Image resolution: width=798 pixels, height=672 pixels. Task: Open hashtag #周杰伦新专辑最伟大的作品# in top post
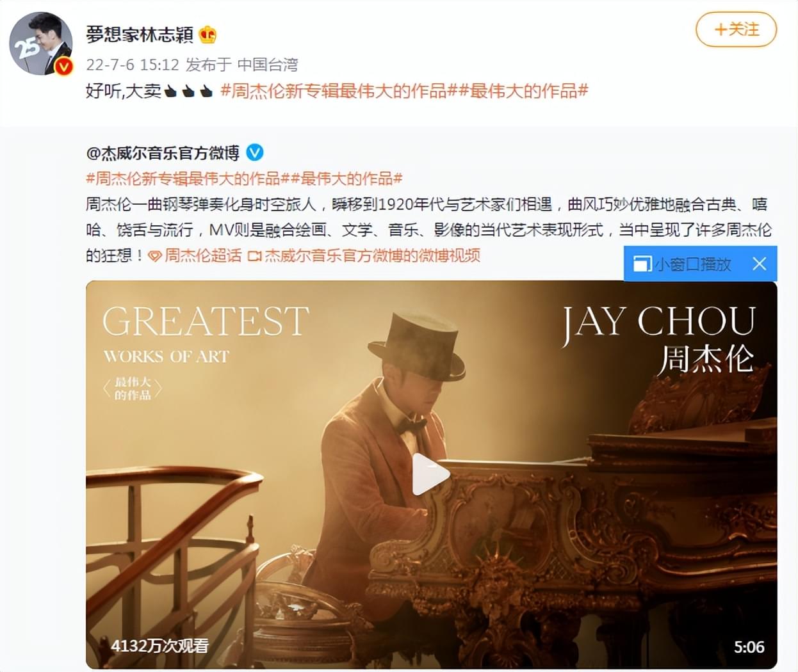pyautogui.click(x=333, y=91)
